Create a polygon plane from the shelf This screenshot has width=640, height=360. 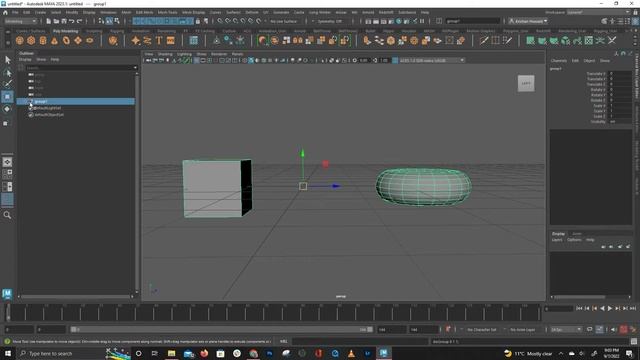pyautogui.click(x=78, y=40)
